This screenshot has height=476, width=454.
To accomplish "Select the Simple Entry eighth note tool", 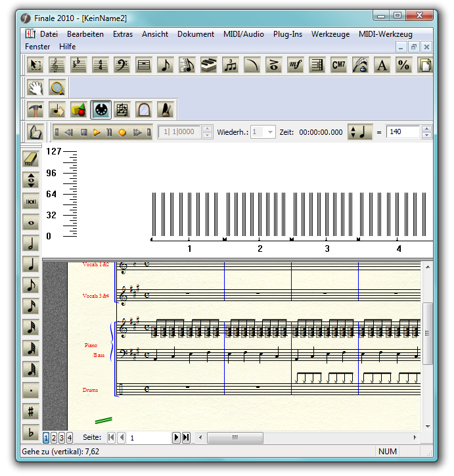I will (x=166, y=65).
